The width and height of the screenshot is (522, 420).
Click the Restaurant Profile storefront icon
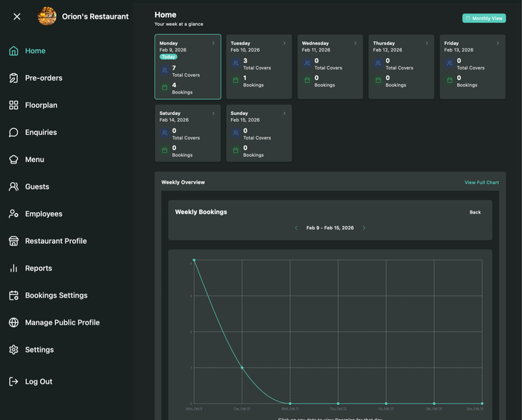click(x=13, y=241)
